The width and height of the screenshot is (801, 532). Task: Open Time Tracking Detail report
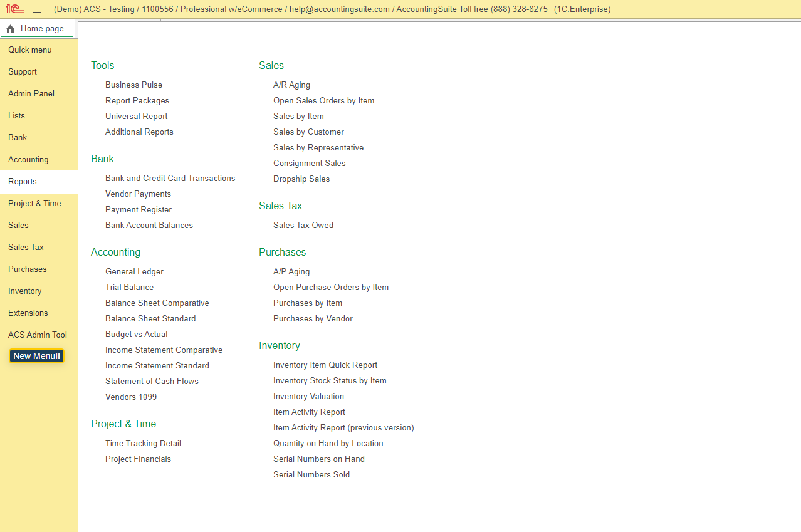144,444
